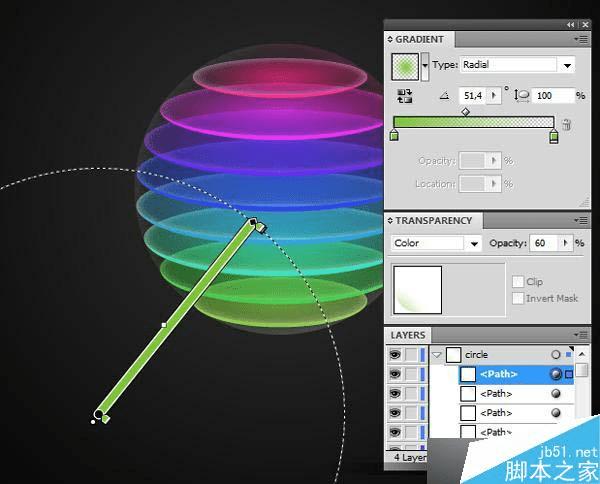Open the Layers panel options menu

pos(581,335)
